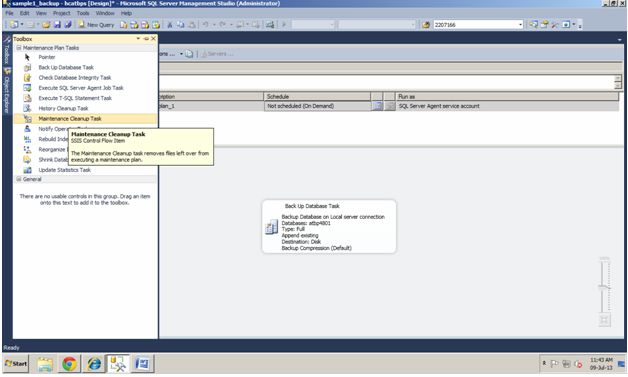628x377 pixels.
Task: Click the Schedule column header
Action: (x=317, y=97)
